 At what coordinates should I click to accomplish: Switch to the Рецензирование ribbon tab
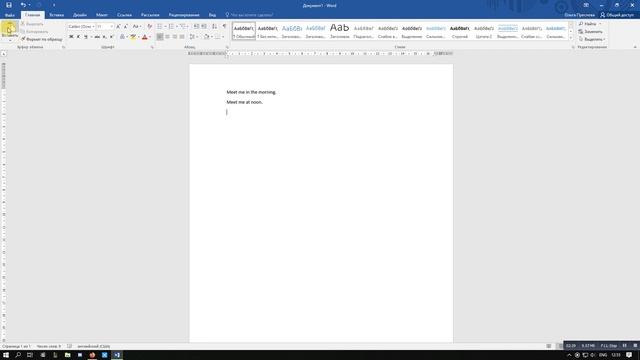coord(184,15)
